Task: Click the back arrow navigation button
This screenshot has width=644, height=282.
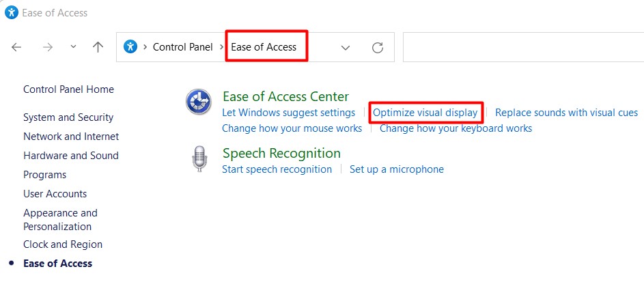Action: tap(17, 47)
